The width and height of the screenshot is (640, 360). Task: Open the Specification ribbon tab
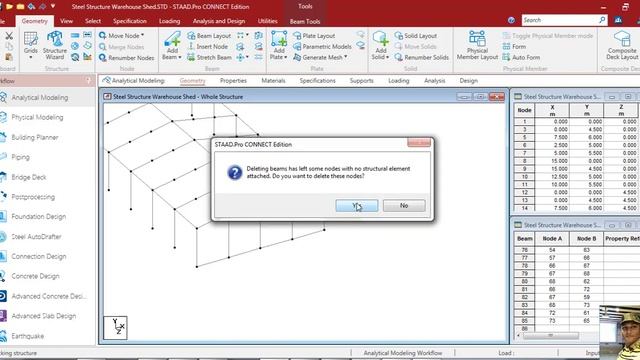pos(130,21)
